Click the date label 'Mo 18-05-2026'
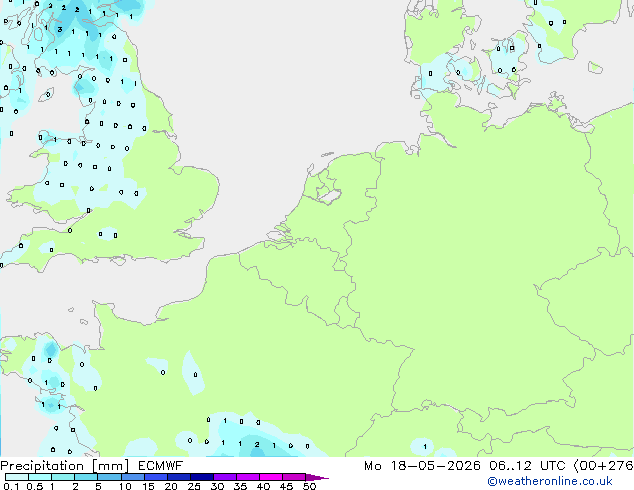Screen dimensions: 634x490 click(422, 466)
